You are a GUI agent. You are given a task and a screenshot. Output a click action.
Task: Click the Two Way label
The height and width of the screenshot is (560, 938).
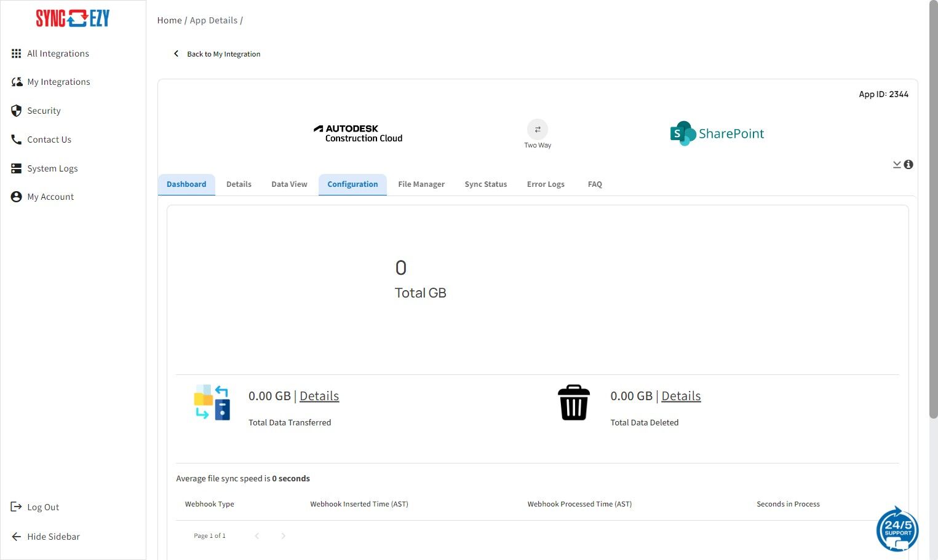(538, 146)
